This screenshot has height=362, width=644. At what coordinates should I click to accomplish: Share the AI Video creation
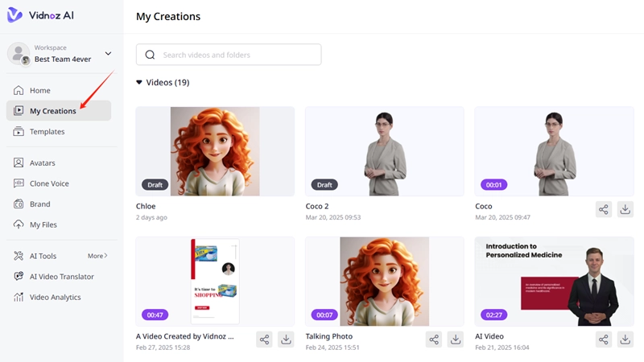604,339
